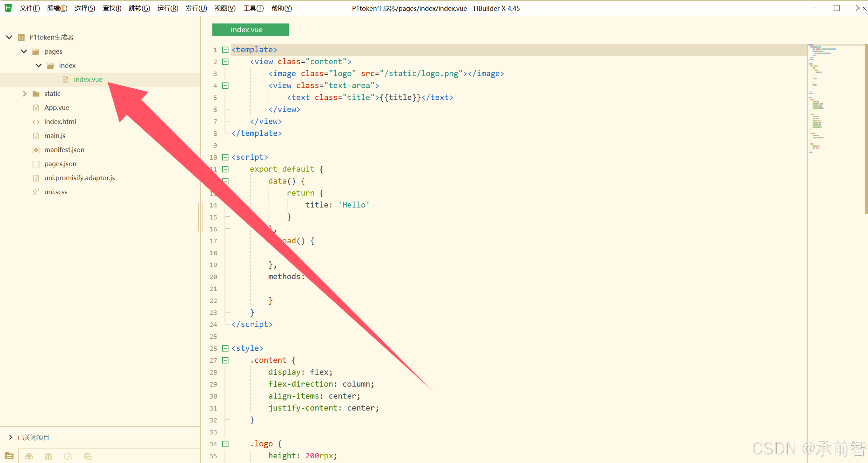
Task: Expand the 已关闭项目 section
Action: 11,437
